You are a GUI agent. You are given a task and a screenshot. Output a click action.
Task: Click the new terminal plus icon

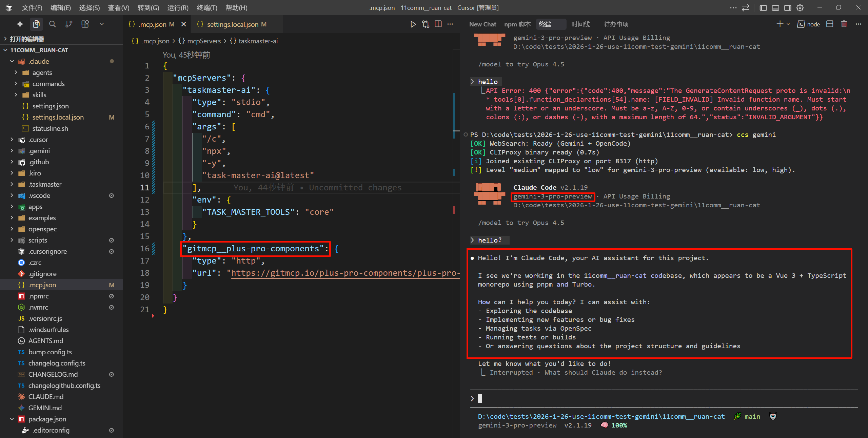[780, 24]
